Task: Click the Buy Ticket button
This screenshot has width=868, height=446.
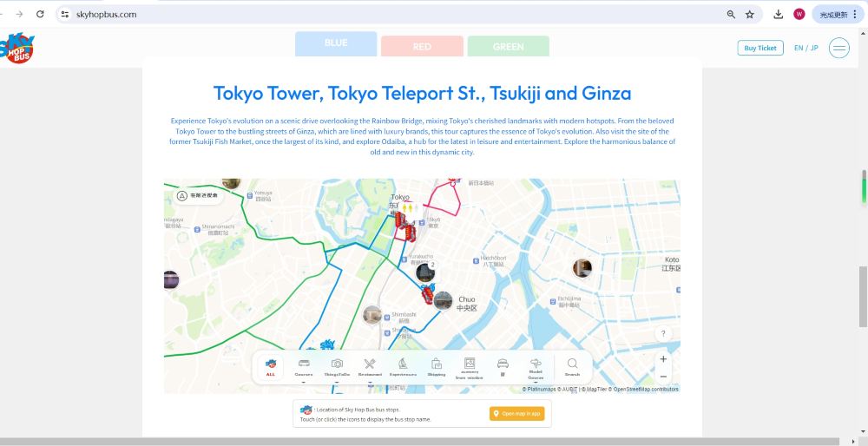Action: point(760,48)
